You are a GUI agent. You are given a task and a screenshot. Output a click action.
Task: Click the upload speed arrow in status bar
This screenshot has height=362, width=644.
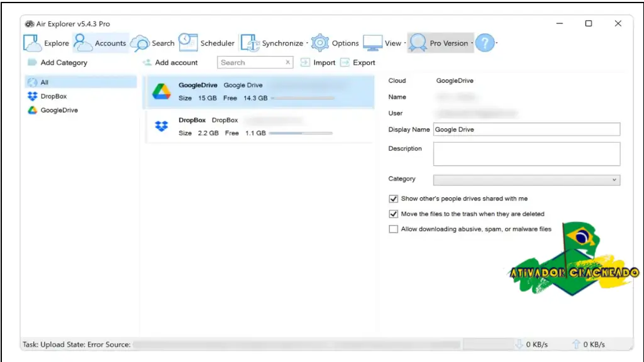click(576, 344)
